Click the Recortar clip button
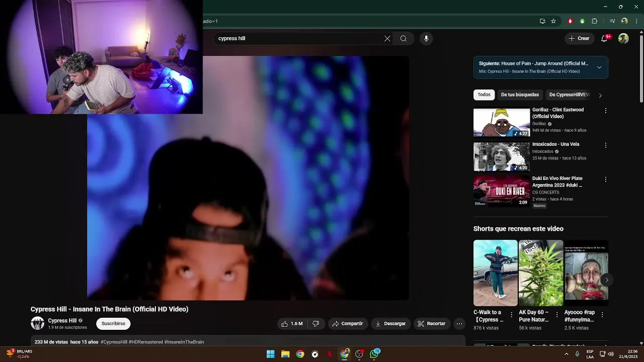644x362 pixels. [x=432, y=324]
